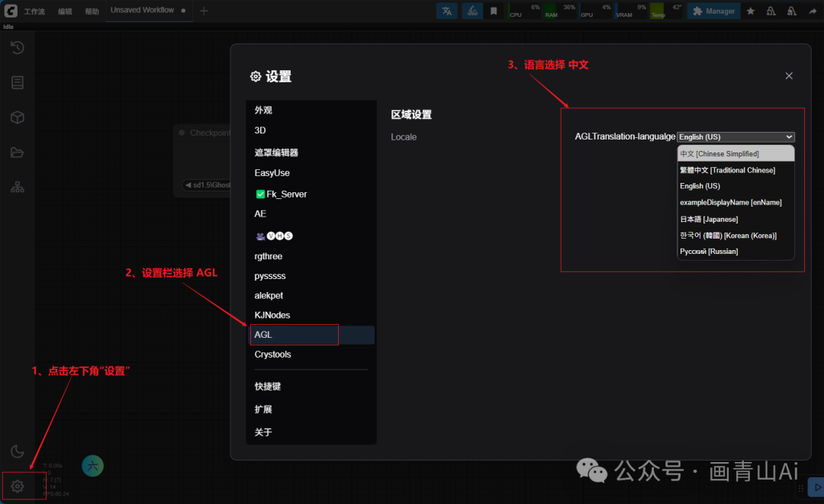The height and width of the screenshot is (504, 824).
Task: Click the RAM usage monitor
Action: (560, 11)
